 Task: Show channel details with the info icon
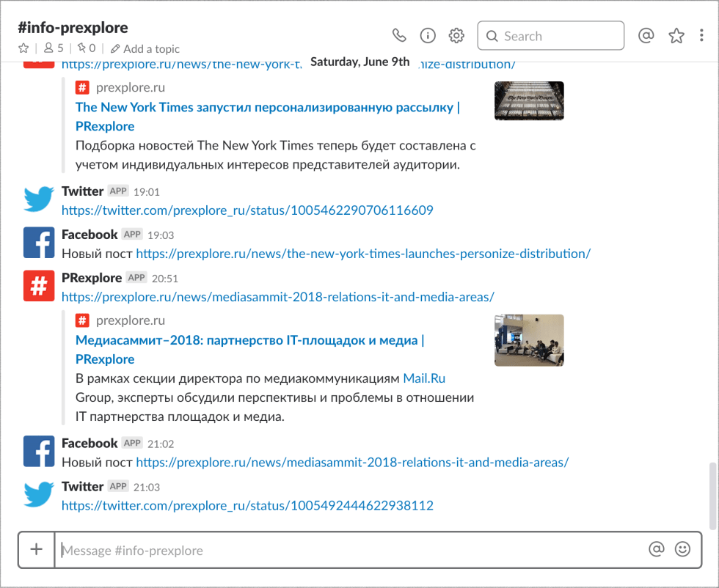pos(427,35)
